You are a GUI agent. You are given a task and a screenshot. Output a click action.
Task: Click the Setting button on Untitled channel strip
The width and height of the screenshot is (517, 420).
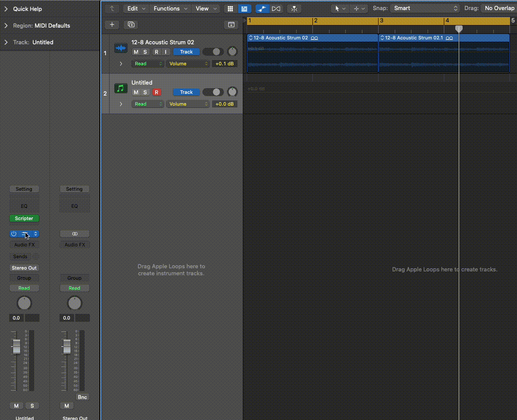[24, 189]
